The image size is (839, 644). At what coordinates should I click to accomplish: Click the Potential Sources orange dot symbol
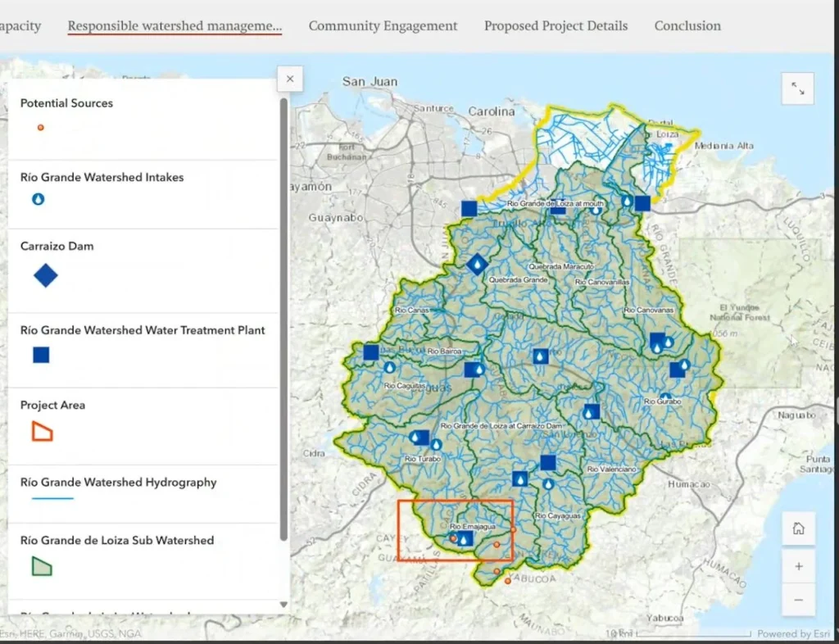40,128
